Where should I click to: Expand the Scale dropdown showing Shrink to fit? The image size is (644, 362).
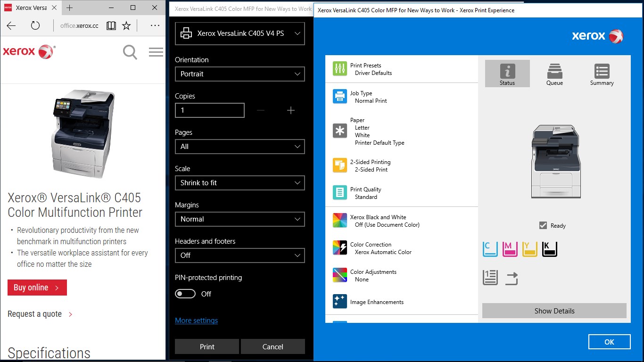[240, 183]
